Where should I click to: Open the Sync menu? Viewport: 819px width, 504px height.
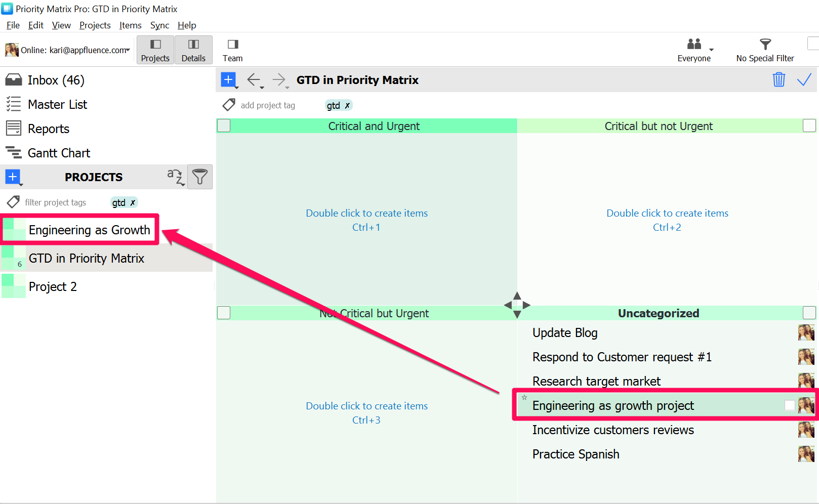click(x=159, y=25)
